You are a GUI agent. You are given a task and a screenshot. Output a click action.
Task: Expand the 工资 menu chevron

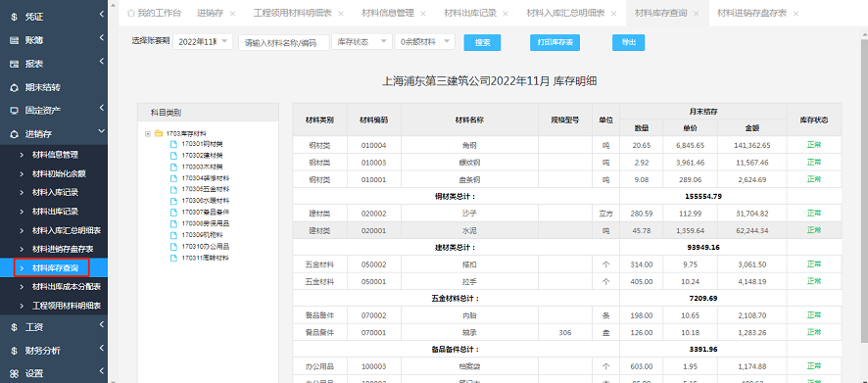coord(101,324)
